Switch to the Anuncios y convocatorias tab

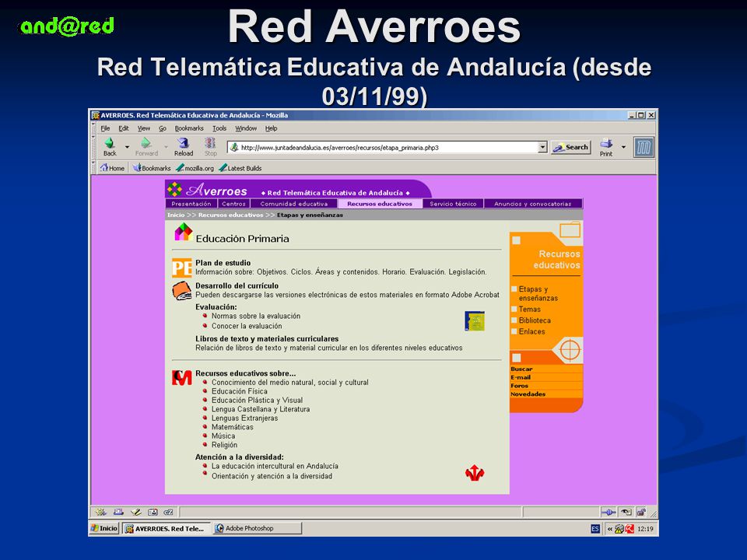[532, 204]
